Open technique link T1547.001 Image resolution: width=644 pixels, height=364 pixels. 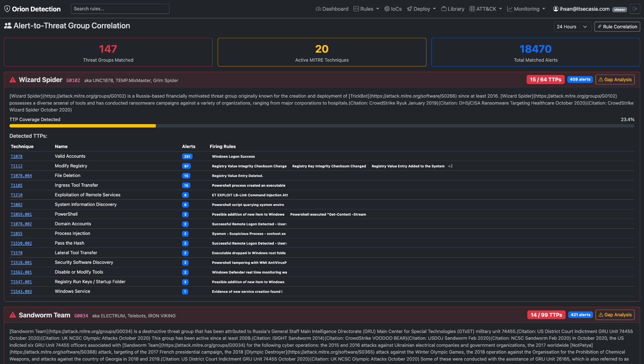pyautogui.click(x=21, y=282)
